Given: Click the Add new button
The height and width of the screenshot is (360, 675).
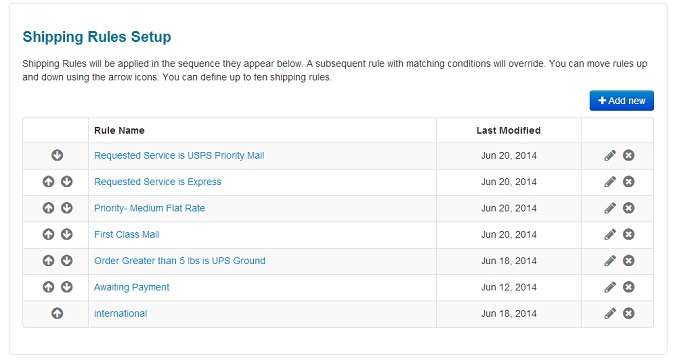Looking at the screenshot, I should click(622, 100).
